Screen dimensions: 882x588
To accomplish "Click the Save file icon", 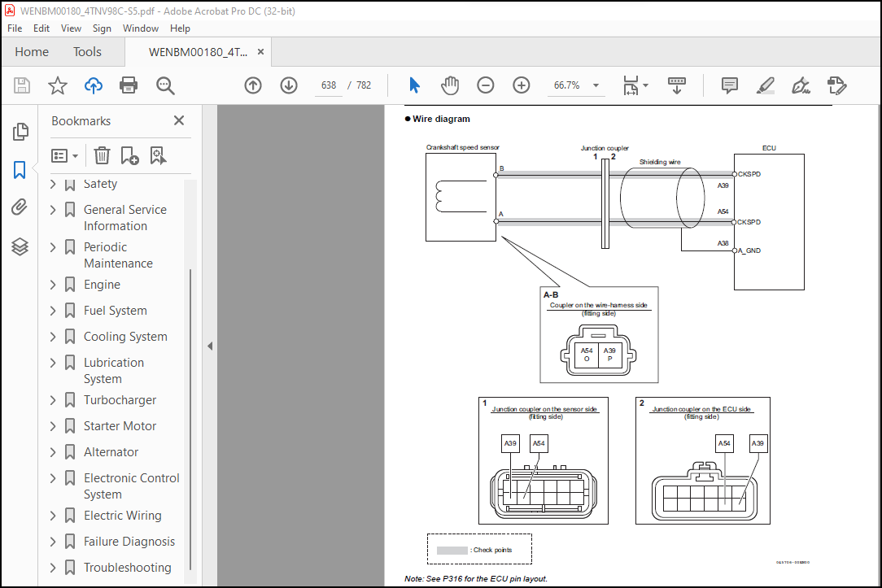I will (x=21, y=85).
